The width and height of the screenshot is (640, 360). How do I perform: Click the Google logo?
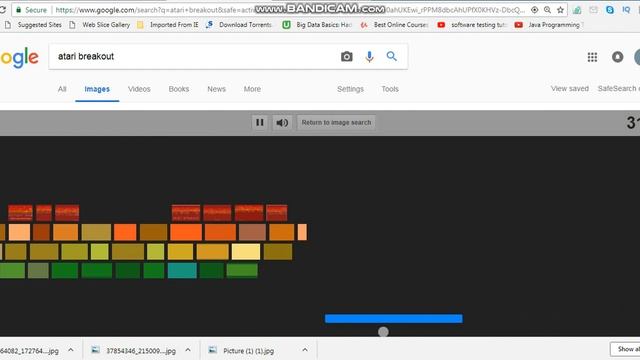(19, 58)
